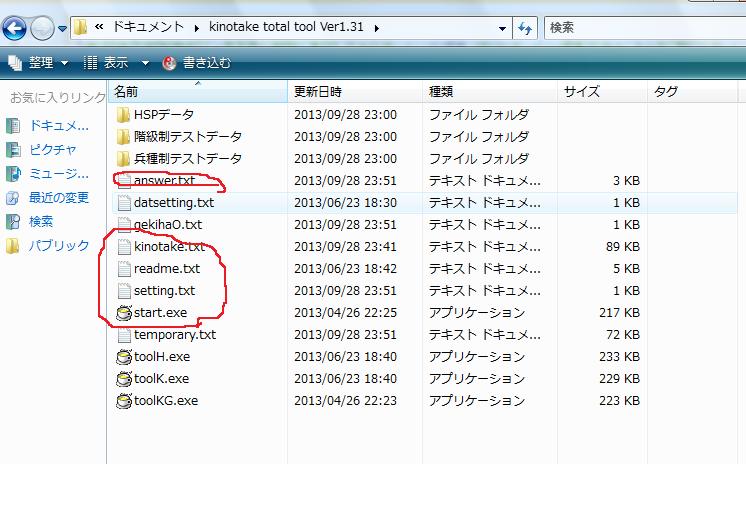Select the temporary.txt file icon

[124, 335]
